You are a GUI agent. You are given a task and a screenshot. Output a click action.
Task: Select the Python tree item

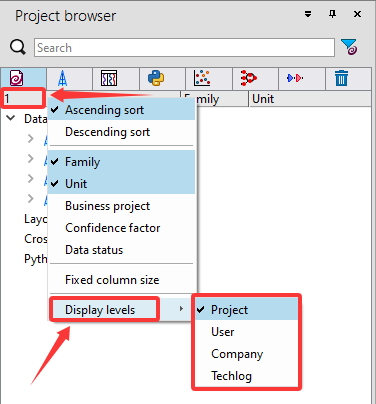point(36,259)
